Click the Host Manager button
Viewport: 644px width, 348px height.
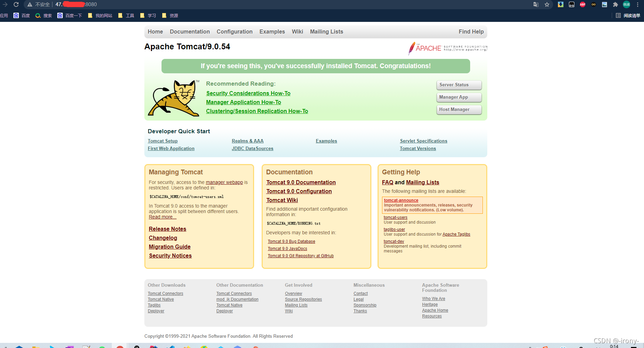coord(459,110)
